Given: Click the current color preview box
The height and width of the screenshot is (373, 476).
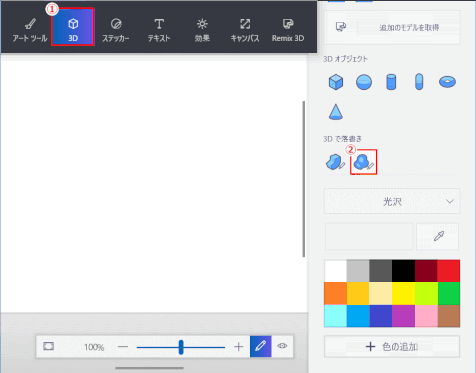Looking at the screenshot, I should (369, 236).
